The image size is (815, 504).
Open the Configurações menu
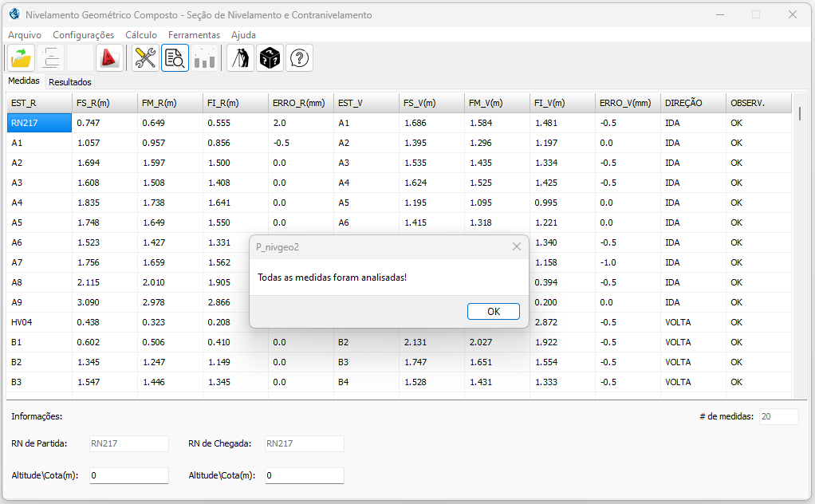pos(83,35)
